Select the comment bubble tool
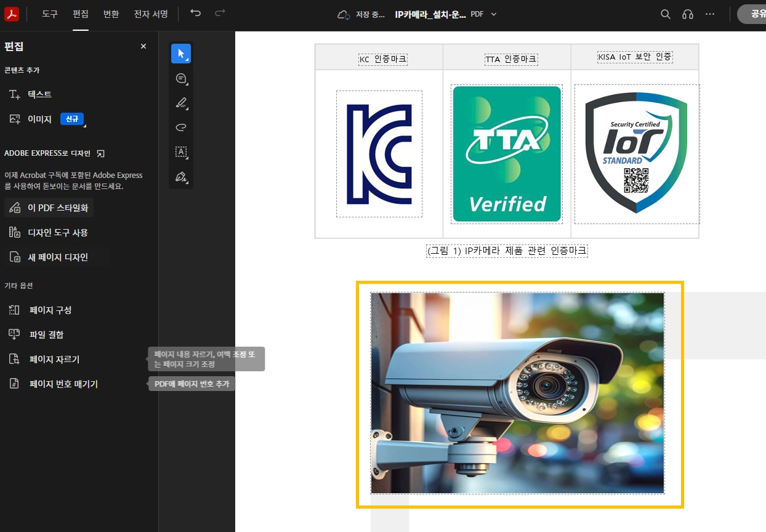The image size is (766, 532). click(x=181, y=78)
